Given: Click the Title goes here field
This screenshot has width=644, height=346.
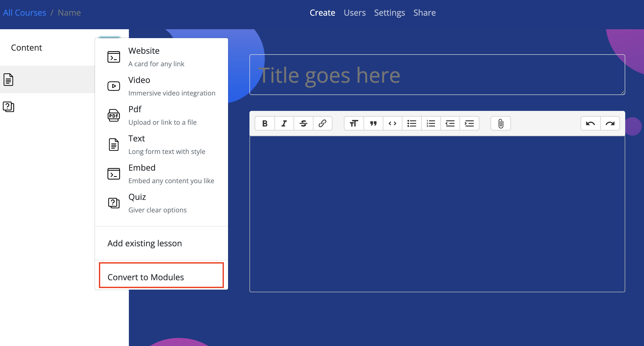Looking at the screenshot, I should 437,75.
